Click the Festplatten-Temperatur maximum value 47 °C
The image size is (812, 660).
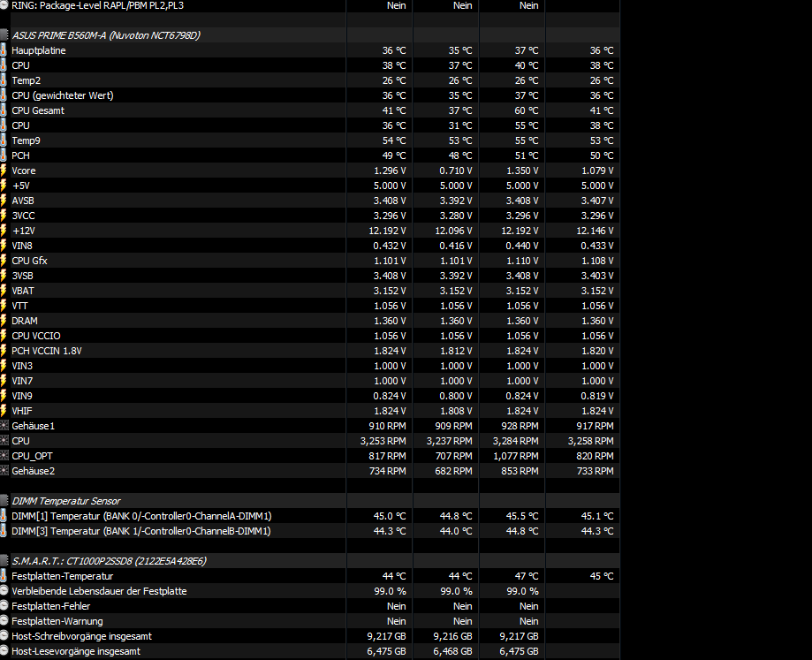[527, 576]
